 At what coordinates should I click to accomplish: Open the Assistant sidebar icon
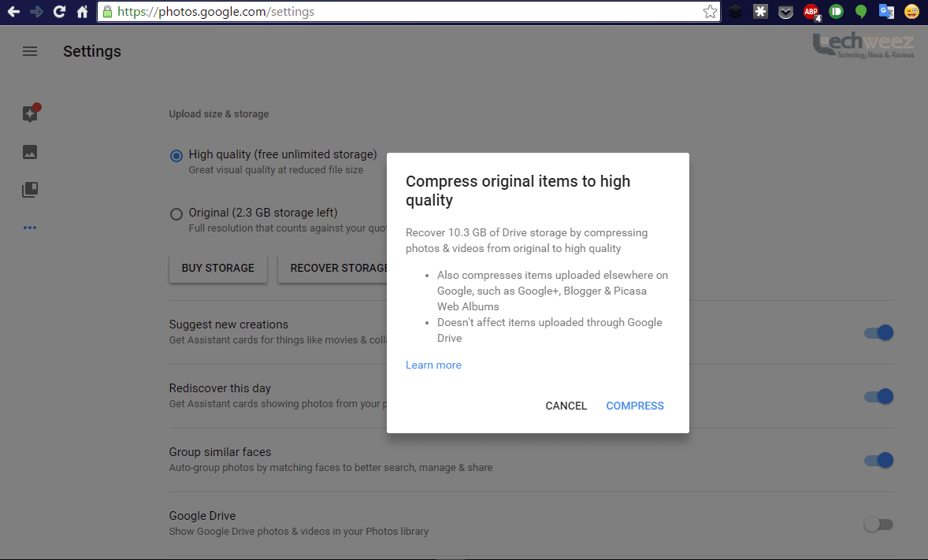click(30, 113)
